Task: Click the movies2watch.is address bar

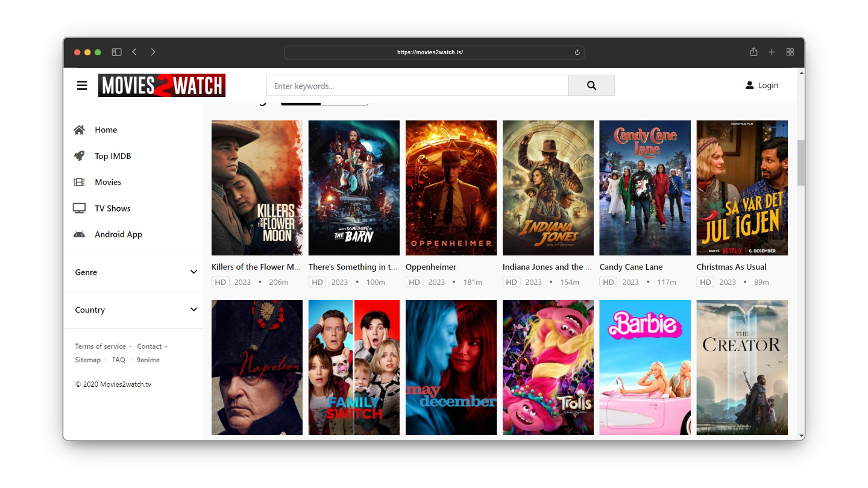Action: click(x=434, y=52)
